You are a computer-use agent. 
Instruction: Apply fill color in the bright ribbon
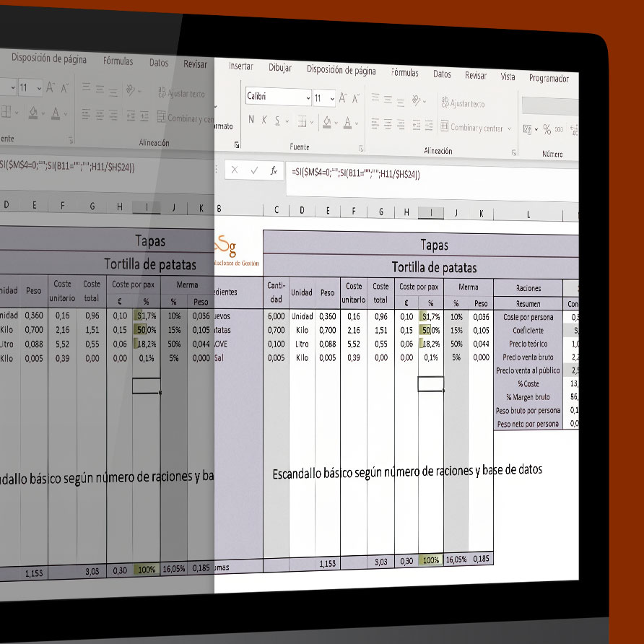(327, 122)
